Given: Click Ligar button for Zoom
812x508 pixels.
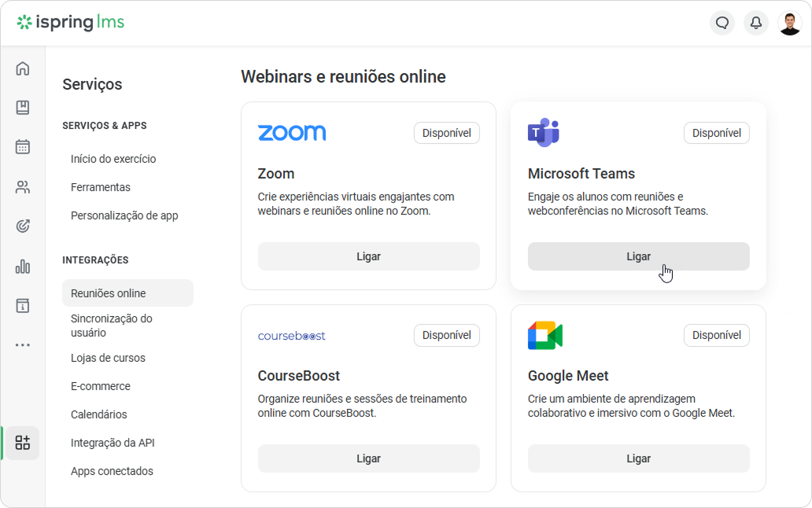Looking at the screenshot, I should [x=369, y=256].
